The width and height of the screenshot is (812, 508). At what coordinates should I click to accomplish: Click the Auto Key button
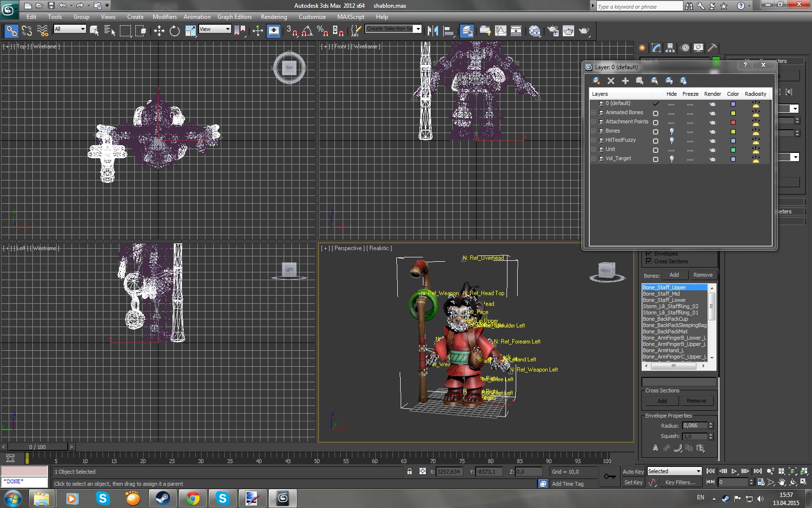[633, 472]
